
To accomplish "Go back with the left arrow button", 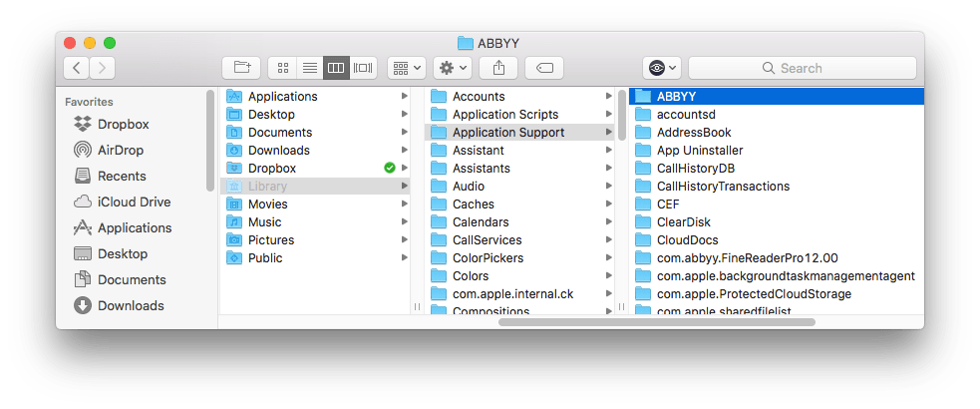I will 76,68.
